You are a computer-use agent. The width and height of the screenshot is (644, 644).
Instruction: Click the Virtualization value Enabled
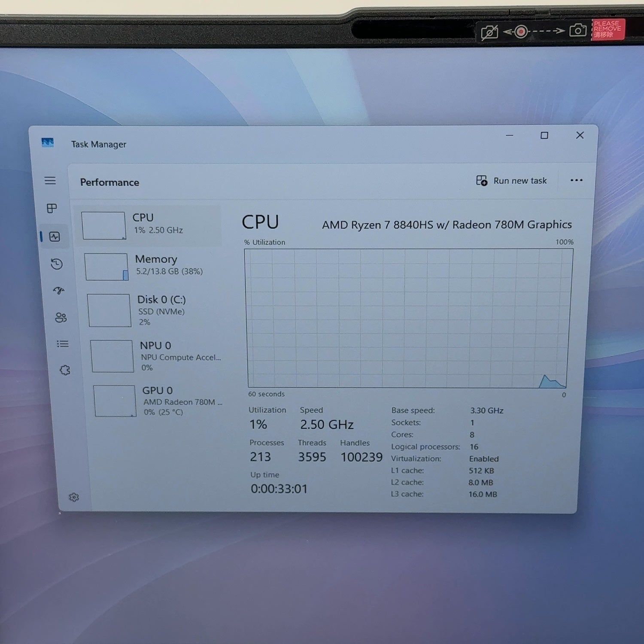click(484, 459)
